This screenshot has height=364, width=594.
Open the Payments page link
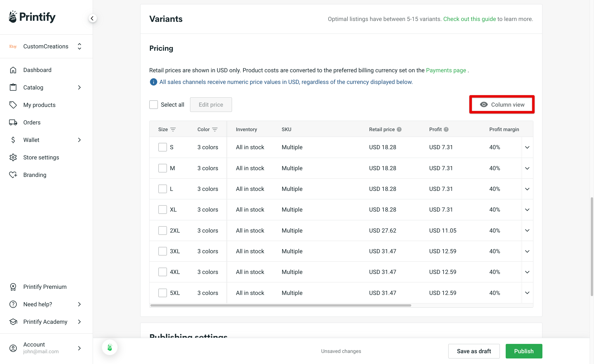pyautogui.click(x=446, y=70)
